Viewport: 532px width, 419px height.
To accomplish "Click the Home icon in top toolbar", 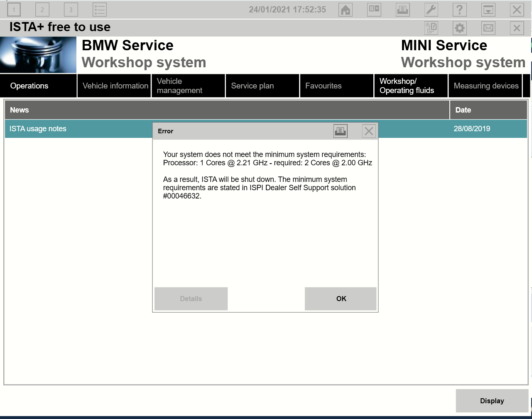I will coord(346,10).
